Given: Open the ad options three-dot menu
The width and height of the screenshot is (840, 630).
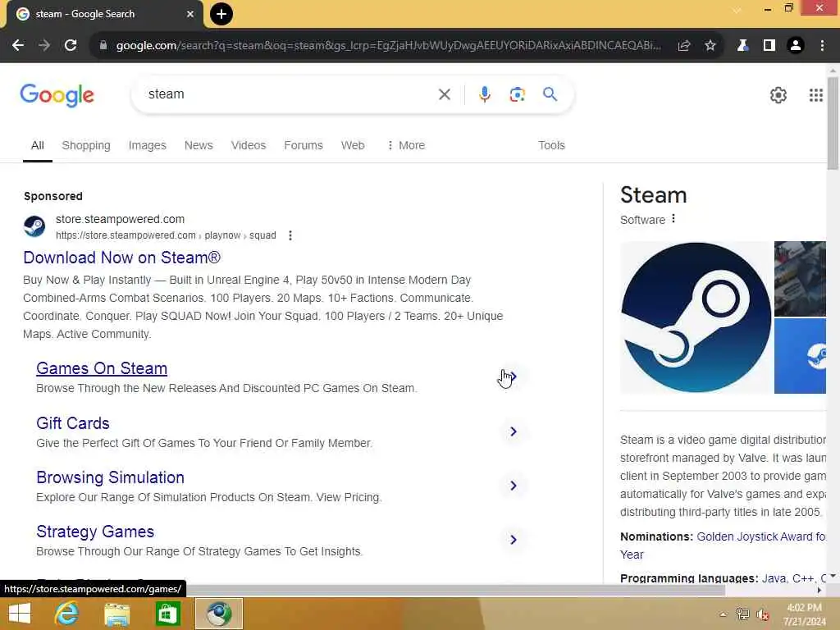Looking at the screenshot, I should pos(290,235).
